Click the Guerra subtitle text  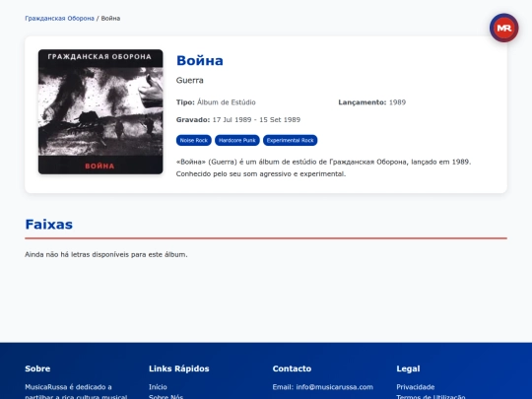pos(190,81)
